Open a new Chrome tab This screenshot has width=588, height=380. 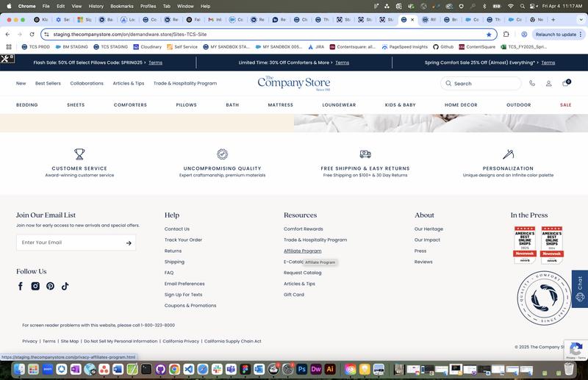tap(553, 20)
